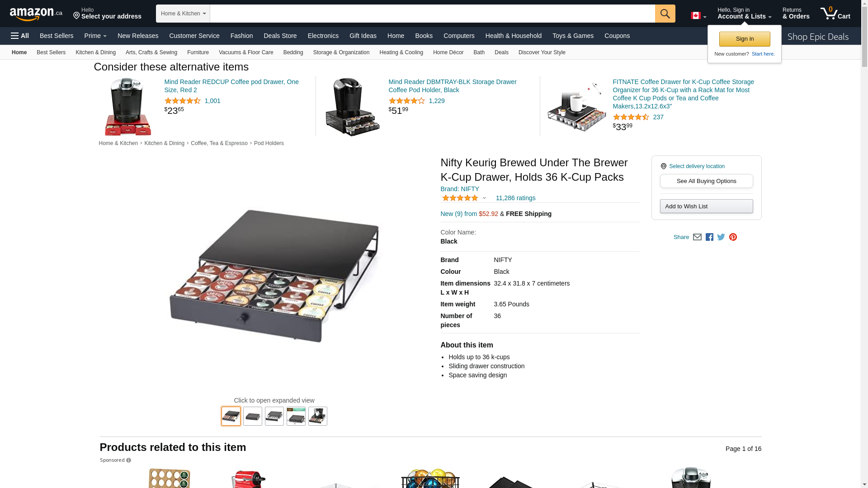868x488 pixels.
Task: Click the search magnifier button
Action: tap(665, 14)
